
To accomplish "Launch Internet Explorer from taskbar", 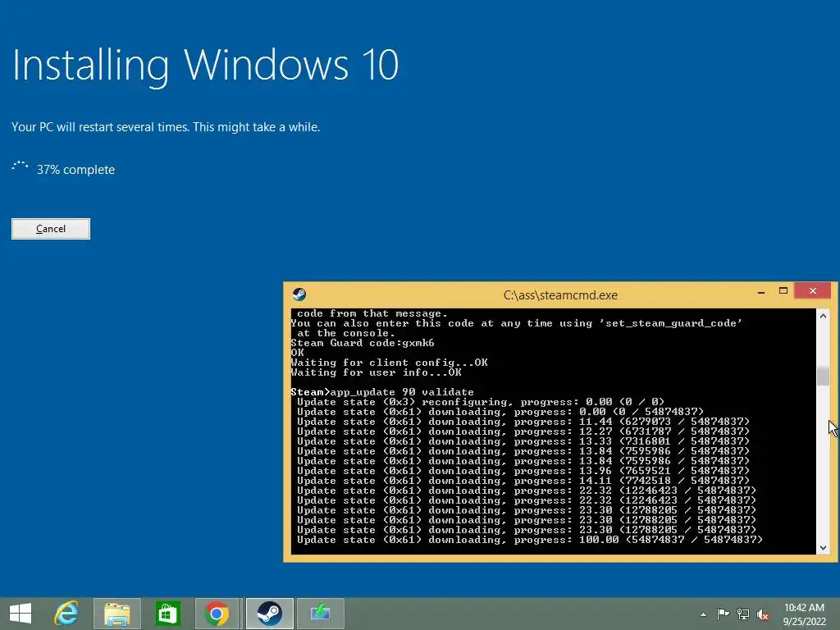I will pos(67,614).
